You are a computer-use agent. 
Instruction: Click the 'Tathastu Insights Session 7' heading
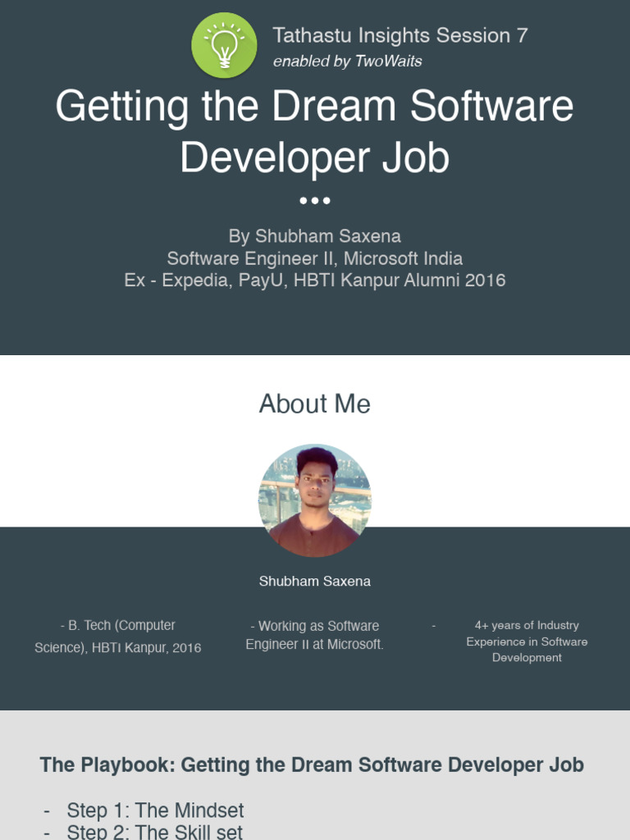pyautogui.click(x=400, y=35)
